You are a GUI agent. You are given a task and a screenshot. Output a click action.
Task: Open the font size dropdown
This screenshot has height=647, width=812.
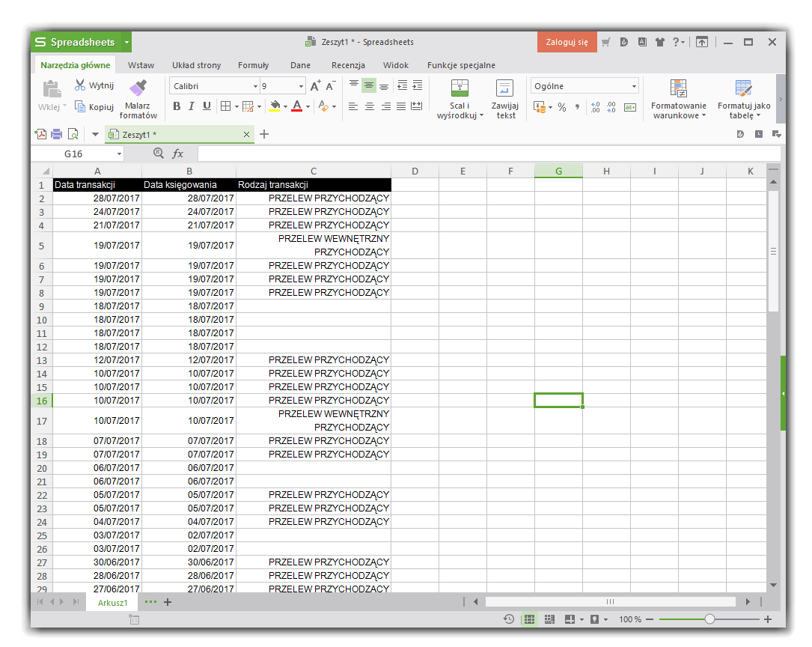click(301, 87)
